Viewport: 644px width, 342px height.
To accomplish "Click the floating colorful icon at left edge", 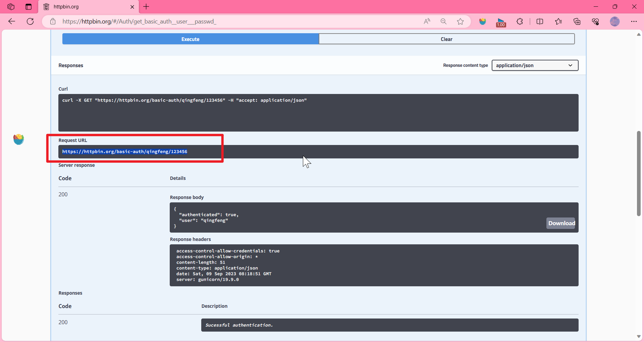I will 18,139.
